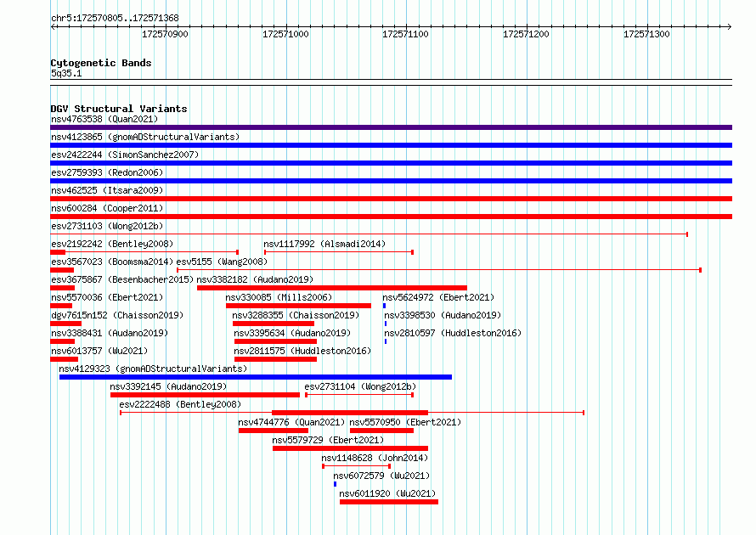Screen dimensions: 756x535
Task: Click the blue esv2759393 variant bar
Action: [391, 181]
